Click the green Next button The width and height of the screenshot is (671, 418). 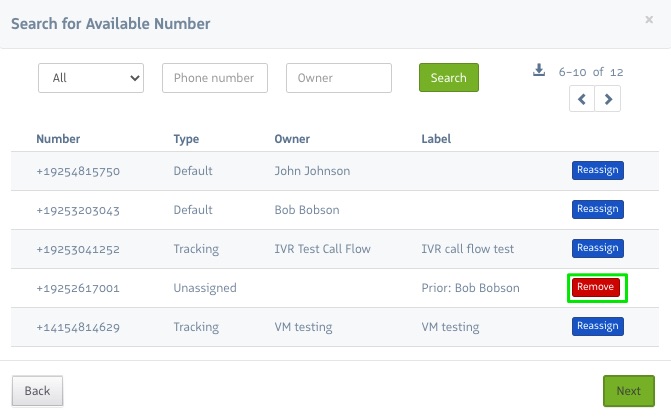pyautogui.click(x=628, y=390)
